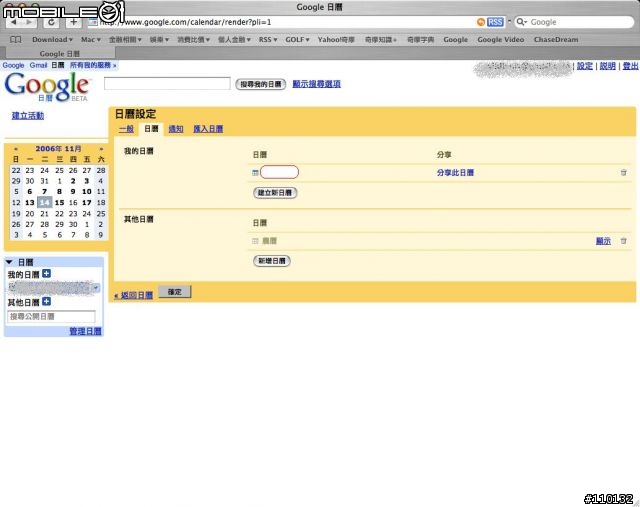
Task: Select the 日曆 settings tab
Action: click(151, 129)
